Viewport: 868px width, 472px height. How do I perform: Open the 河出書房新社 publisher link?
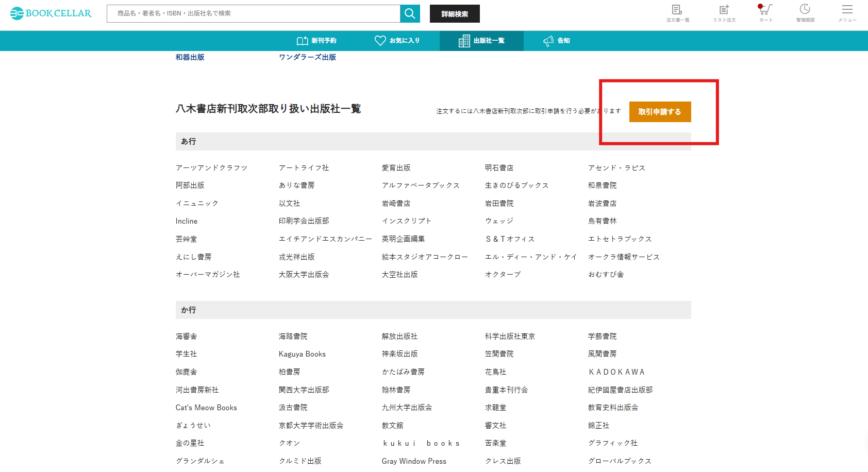click(x=196, y=390)
